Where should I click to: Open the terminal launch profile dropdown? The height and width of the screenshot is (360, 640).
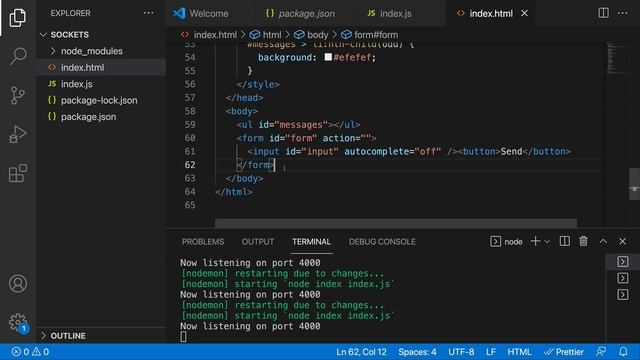click(x=547, y=242)
